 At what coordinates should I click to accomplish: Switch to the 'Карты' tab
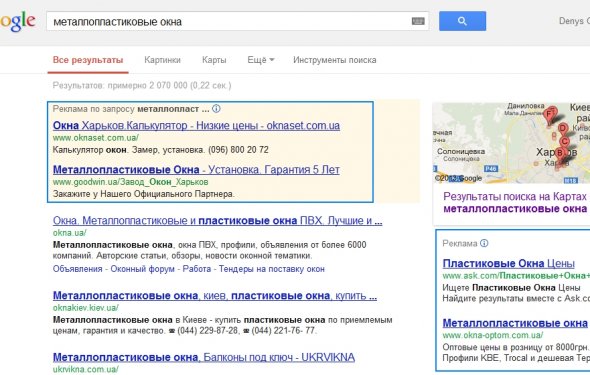[214, 60]
